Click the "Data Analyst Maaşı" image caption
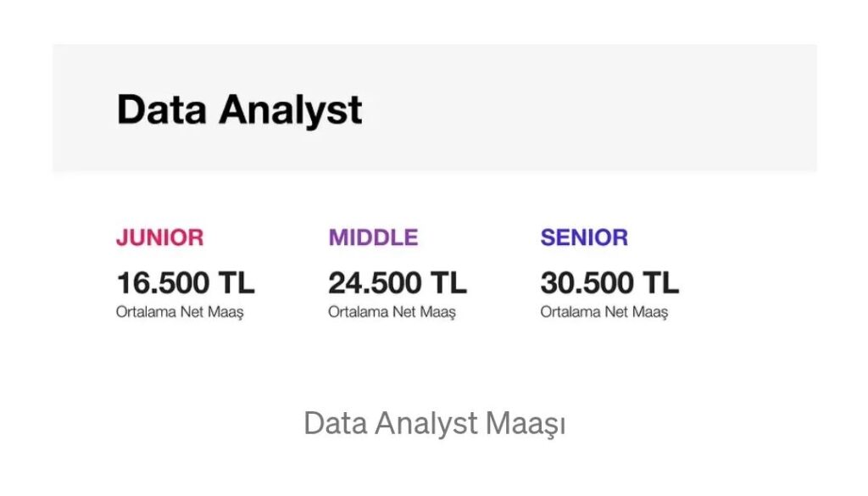Viewport: 868px width, 496px height. click(434, 423)
